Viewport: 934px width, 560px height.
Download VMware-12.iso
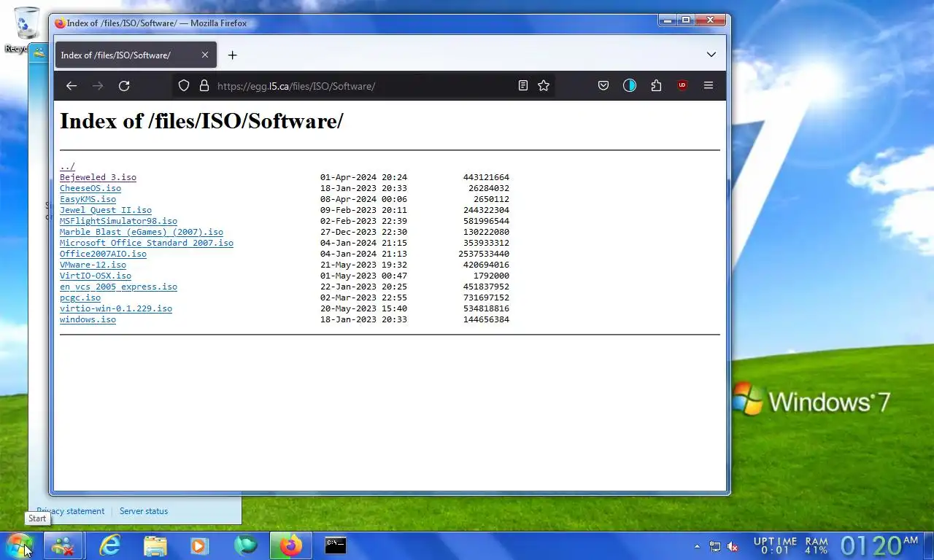(93, 265)
